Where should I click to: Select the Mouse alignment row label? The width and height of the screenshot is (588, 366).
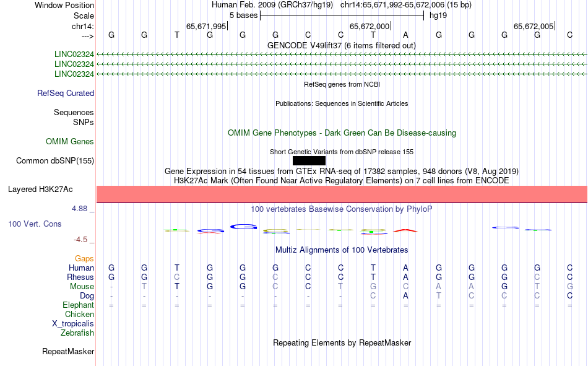(x=82, y=287)
